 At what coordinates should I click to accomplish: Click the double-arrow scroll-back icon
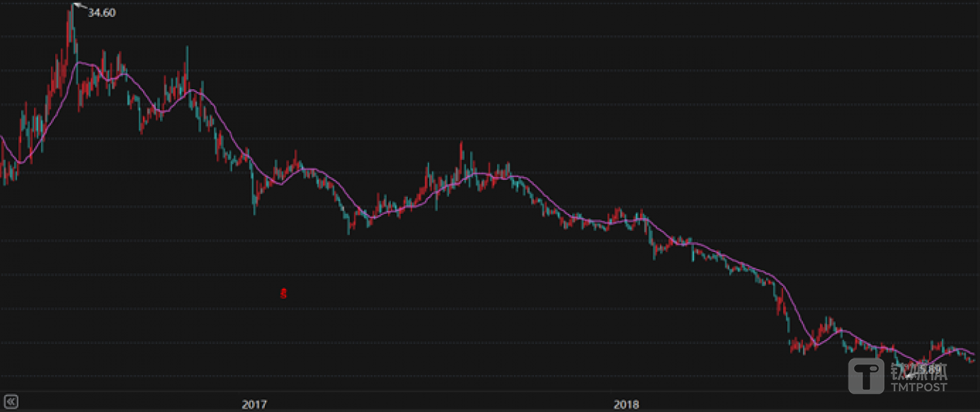(11, 401)
